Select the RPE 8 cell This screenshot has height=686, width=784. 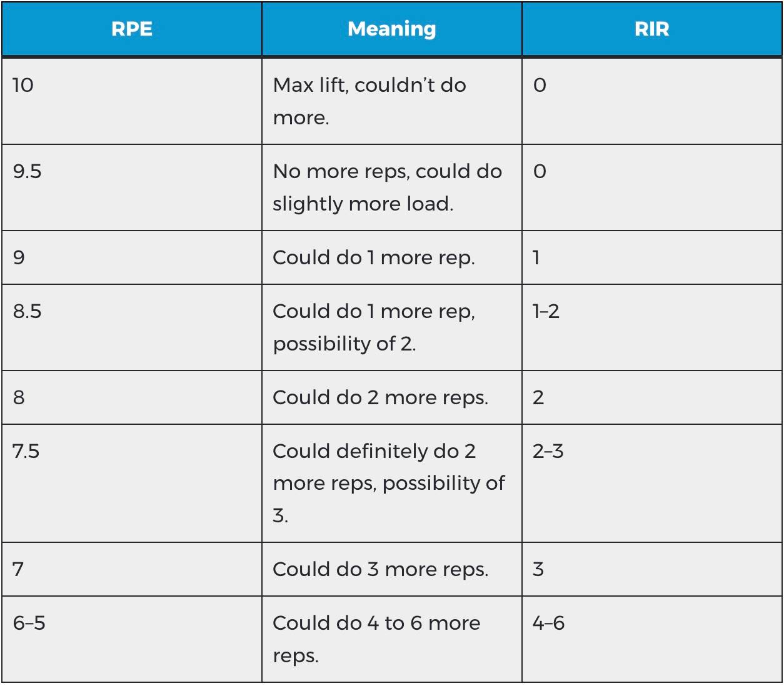[x=19, y=397]
